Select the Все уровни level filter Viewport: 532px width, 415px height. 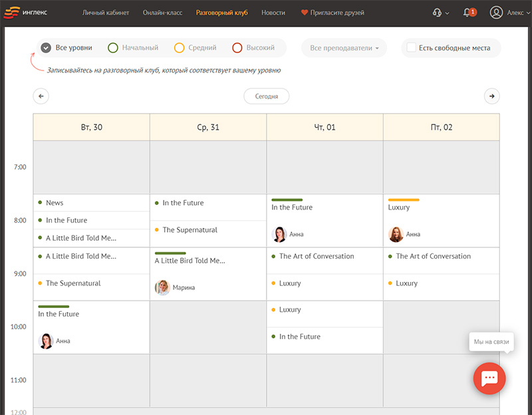pyautogui.click(x=66, y=48)
